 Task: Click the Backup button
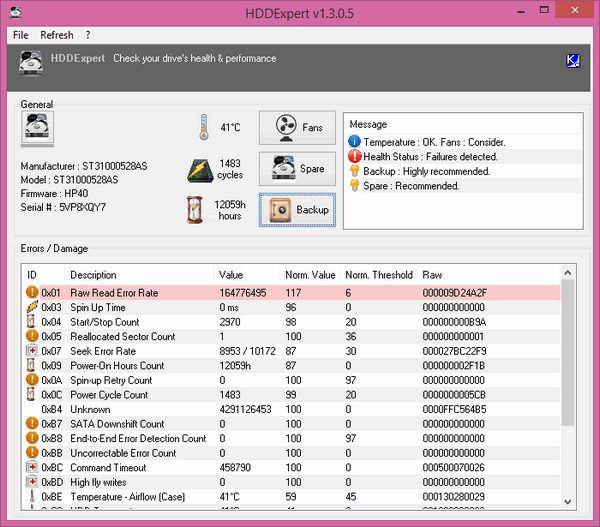(x=297, y=210)
